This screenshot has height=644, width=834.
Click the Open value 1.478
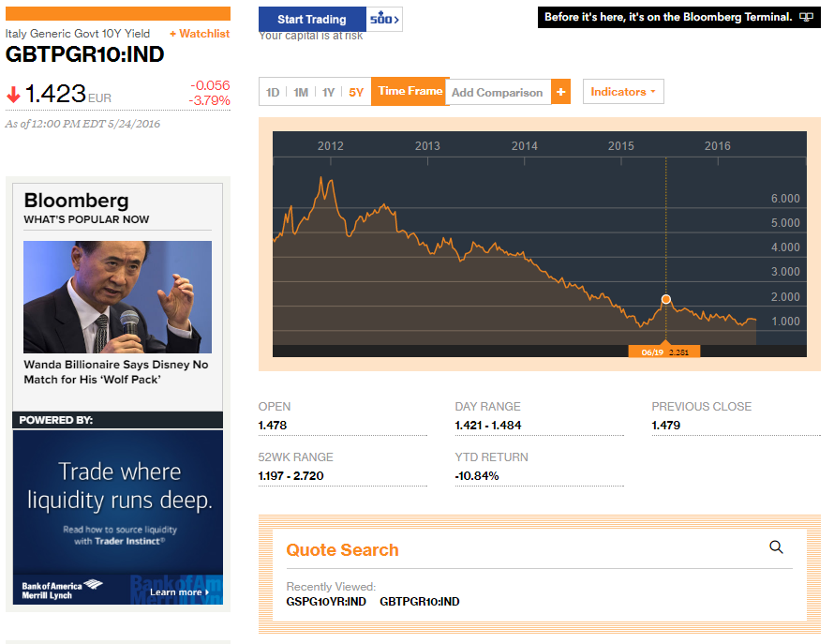coord(273,426)
